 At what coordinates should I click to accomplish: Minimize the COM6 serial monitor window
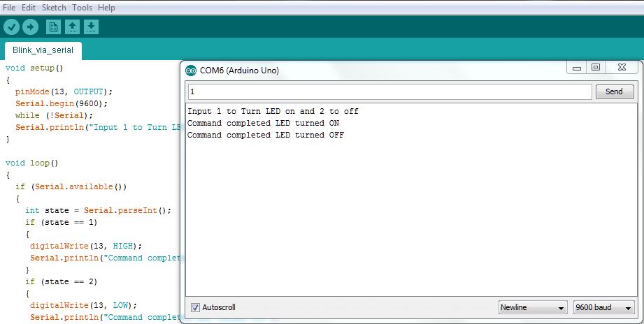(577, 68)
